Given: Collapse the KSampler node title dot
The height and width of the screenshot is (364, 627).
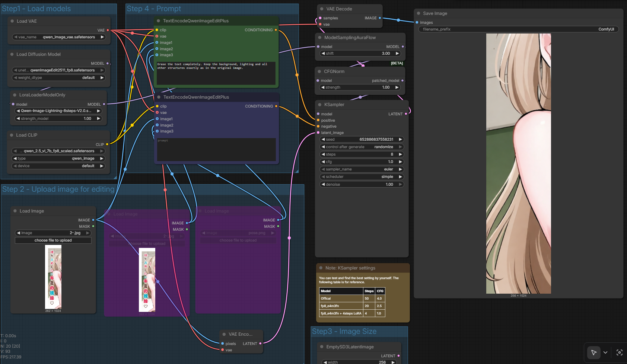Looking at the screenshot, I should point(320,105).
